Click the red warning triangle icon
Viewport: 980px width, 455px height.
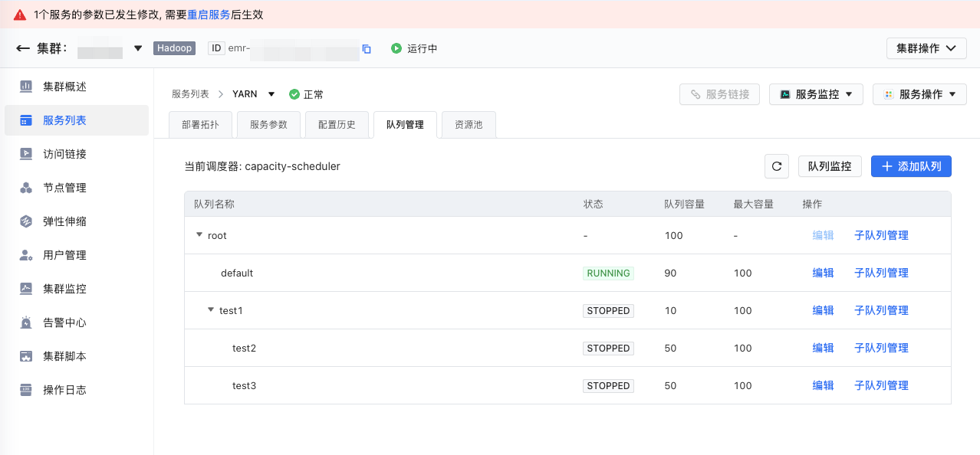pyautogui.click(x=20, y=15)
